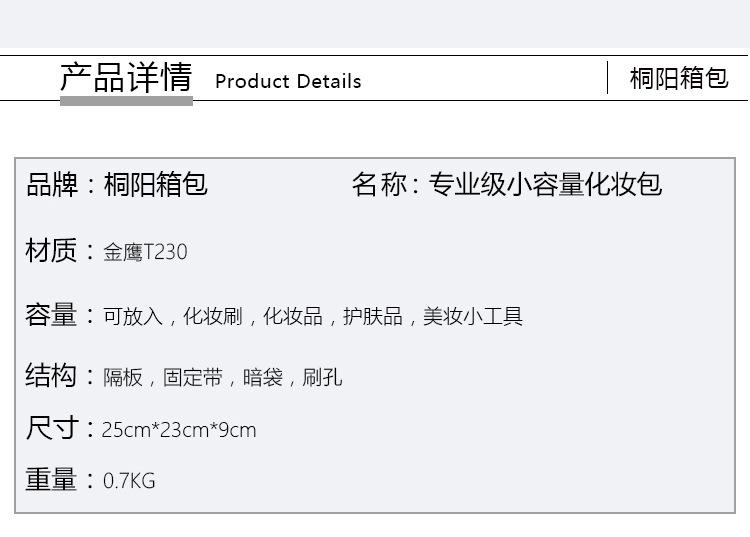Open the 桐阳箱包 link in the header
This screenshot has width=750, height=537.
pyautogui.click(x=679, y=78)
